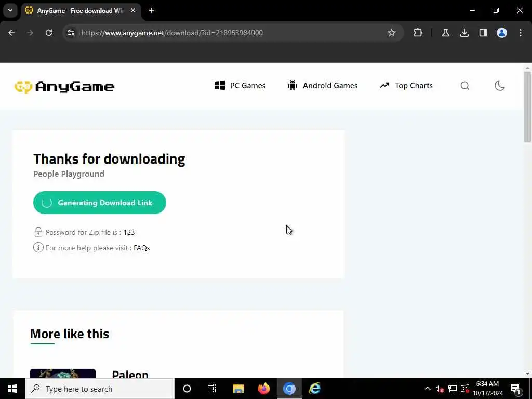The height and width of the screenshot is (399, 532).
Task: Click the page vertical scrollbar thumb
Action: point(527,107)
